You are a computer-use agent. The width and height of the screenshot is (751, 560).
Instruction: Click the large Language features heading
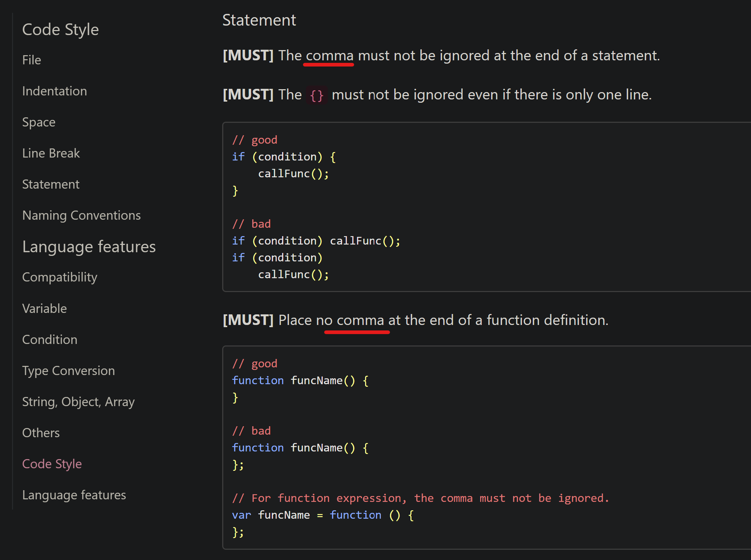coord(89,247)
